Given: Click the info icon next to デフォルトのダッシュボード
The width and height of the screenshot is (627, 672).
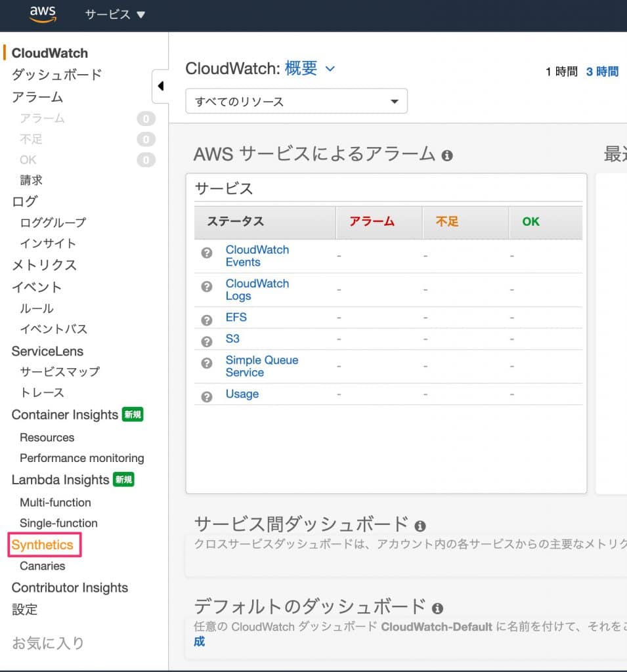Looking at the screenshot, I should [x=437, y=608].
